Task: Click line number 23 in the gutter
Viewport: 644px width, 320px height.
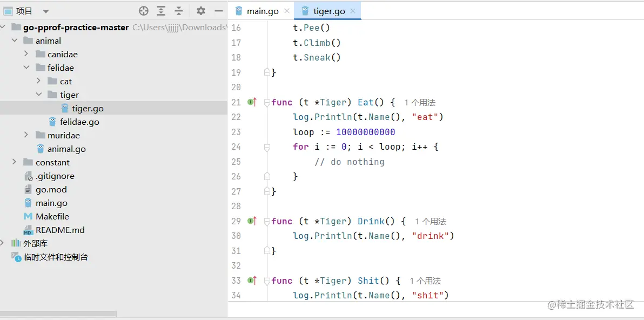Action: point(236,132)
